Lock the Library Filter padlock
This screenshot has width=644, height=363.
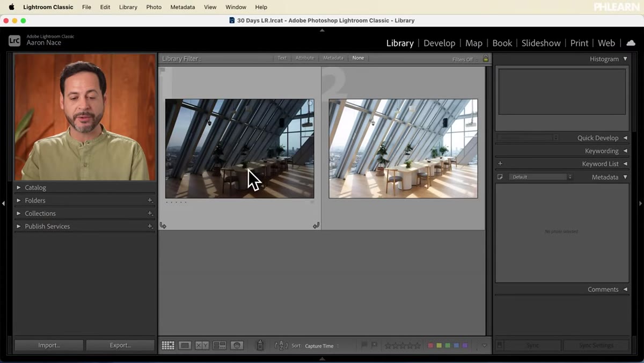[486, 59]
